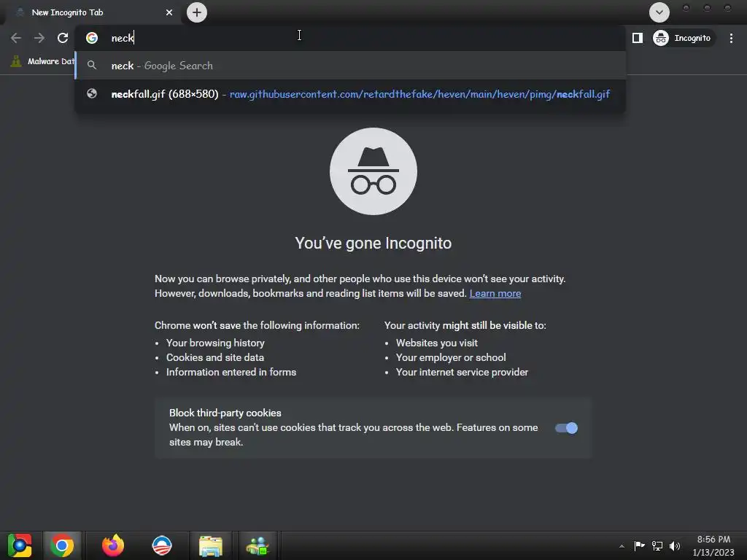Open the messenger people icon on taskbar
Image resolution: width=747 pixels, height=560 pixels.
pyautogui.click(x=258, y=546)
